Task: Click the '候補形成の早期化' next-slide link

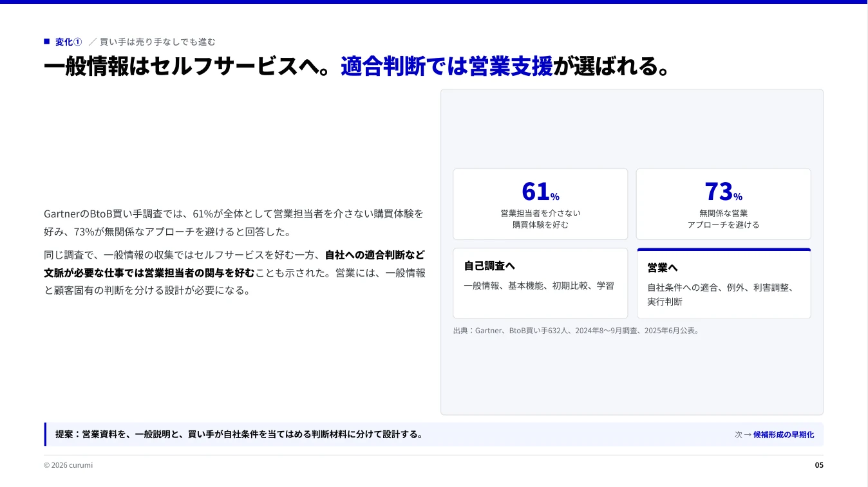Action: coord(783,434)
